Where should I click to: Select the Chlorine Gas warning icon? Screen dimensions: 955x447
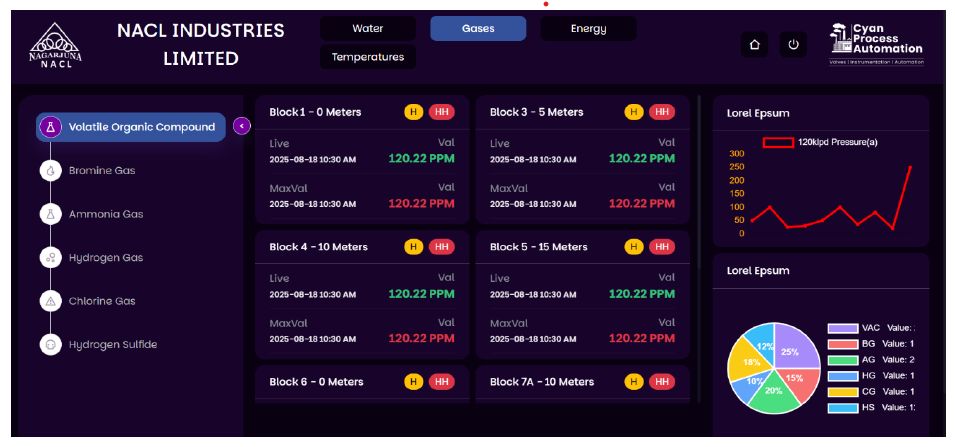(x=50, y=301)
